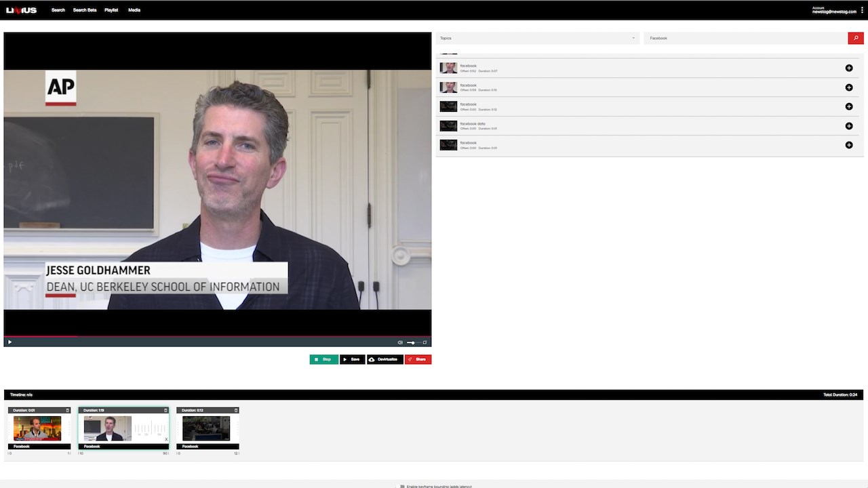868x488 pixels.
Task: Click the 'Timeline: n/a' label
Action: pyautogui.click(x=21, y=394)
